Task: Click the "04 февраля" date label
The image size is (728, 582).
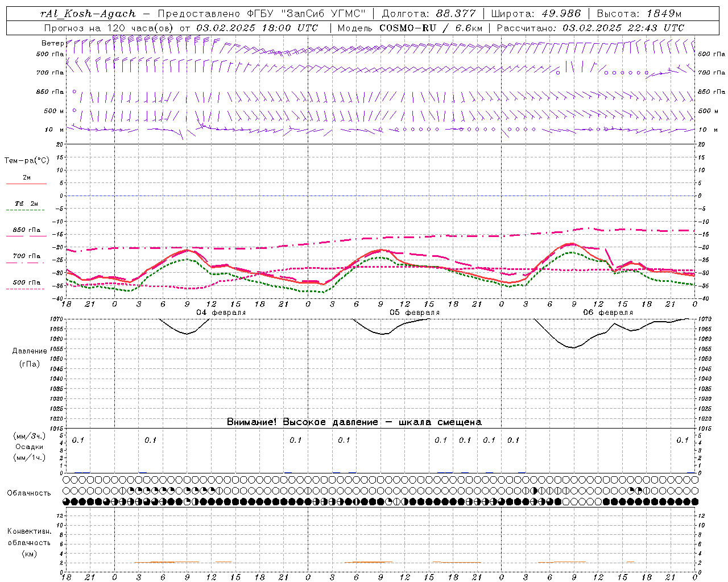Action: click(x=221, y=313)
